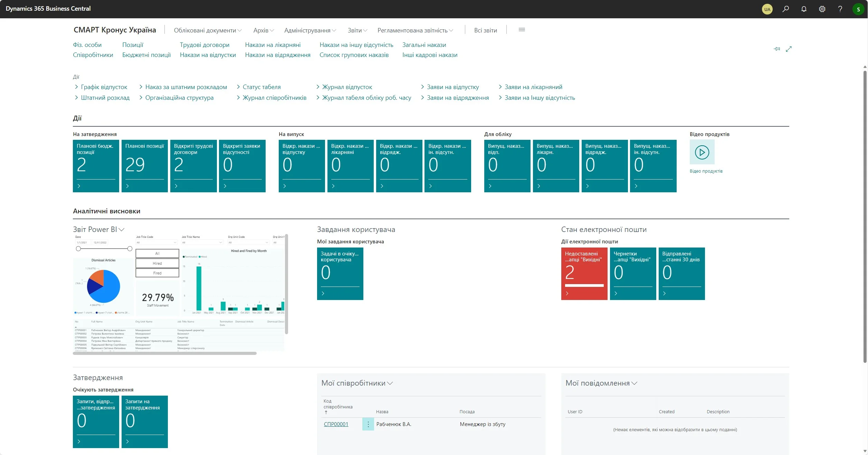Click the expand page diagonal arrow icon
The width and height of the screenshot is (868, 455).
pyautogui.click(x=789, y=49)
